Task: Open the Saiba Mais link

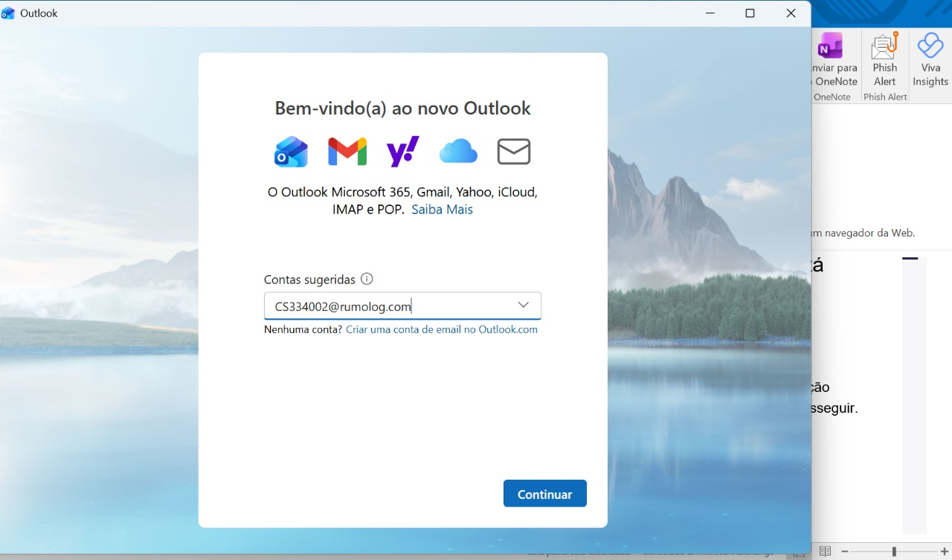Action: click(x=442, y=210)
